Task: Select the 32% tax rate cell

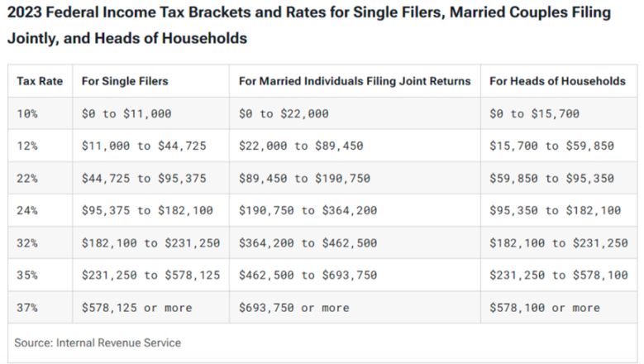Action: tap(27, 243)
